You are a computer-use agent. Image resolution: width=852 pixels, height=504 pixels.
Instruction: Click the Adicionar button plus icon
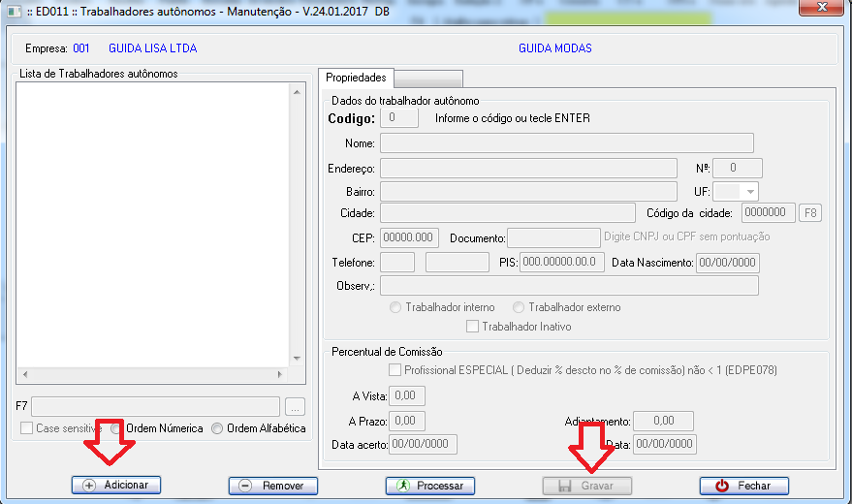tap(90, 486)
